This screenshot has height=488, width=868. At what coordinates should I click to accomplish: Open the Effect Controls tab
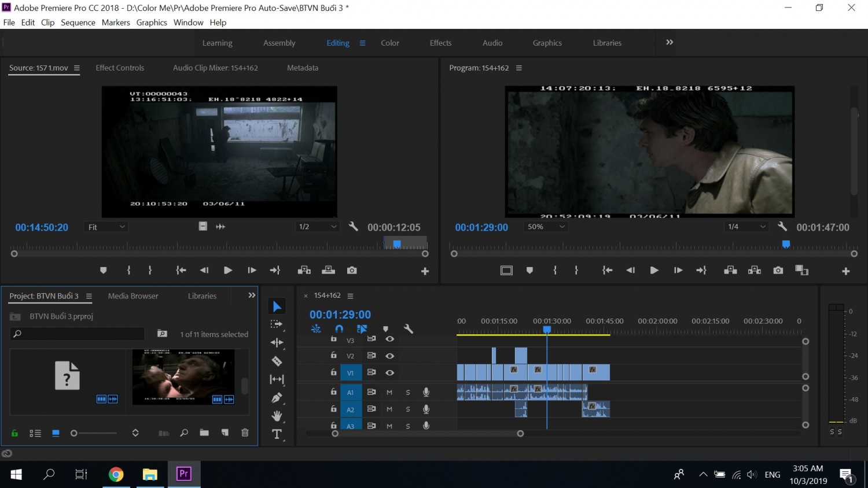(120, 68)
